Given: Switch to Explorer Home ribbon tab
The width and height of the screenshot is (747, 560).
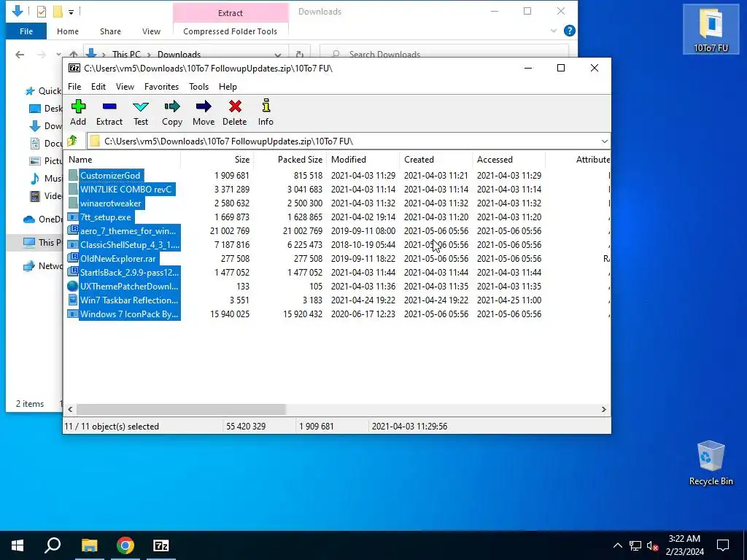Looking at the screenshot, I should 68,31.
